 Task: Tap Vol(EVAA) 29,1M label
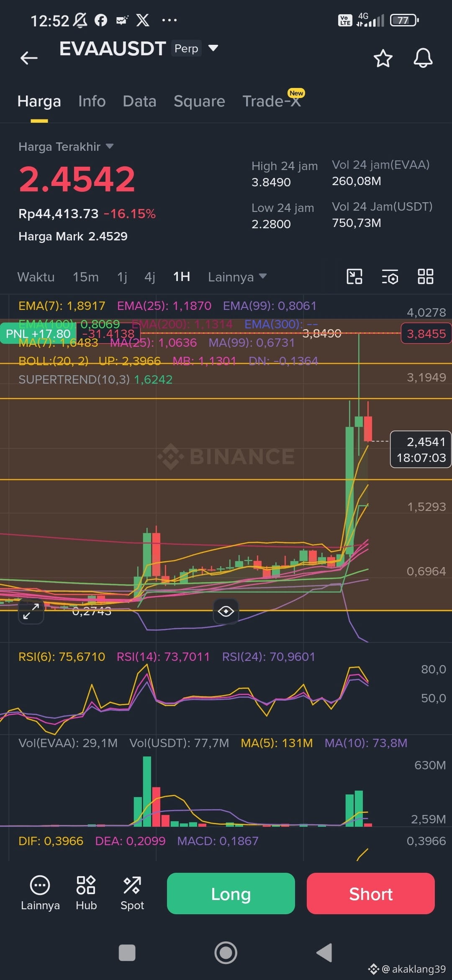click(x=68, y=743)
